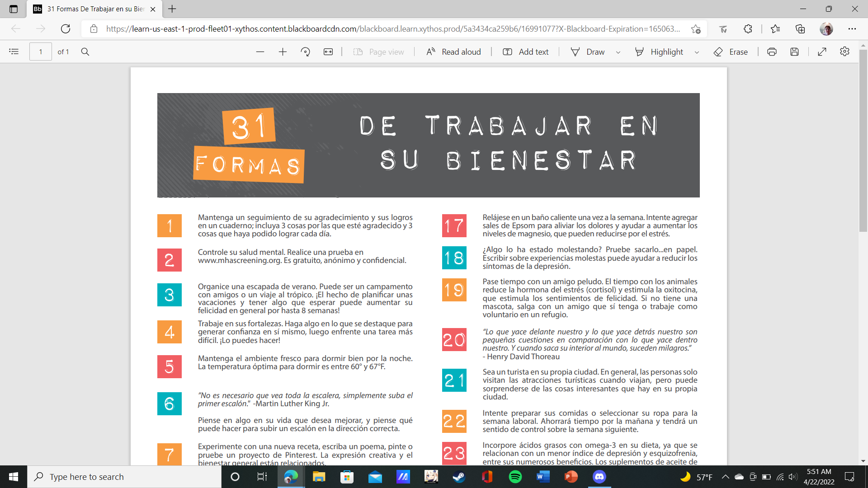Image resolution: width=868 pixels, height=488 pixels.
Task: Rotate the PDF page
Action: pyautogui.click(x=306, y=52)
